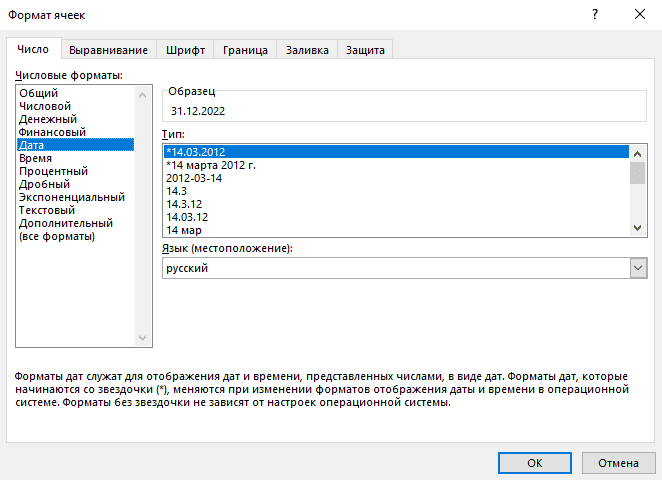Choose the Общий number format
Viewport: 662px width, 480px height.
(38, 93)
